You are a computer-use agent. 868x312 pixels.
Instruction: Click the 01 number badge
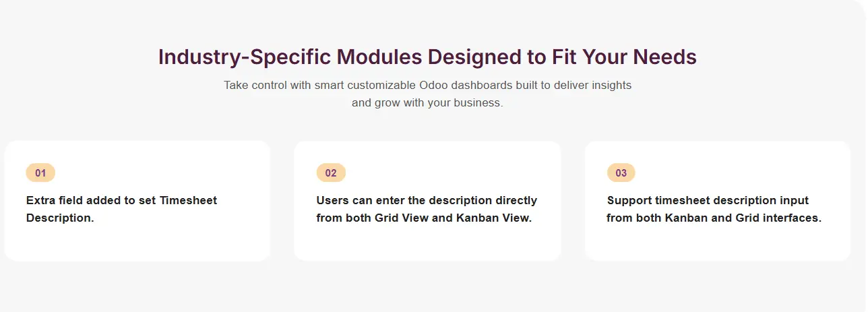pos(40,173)
